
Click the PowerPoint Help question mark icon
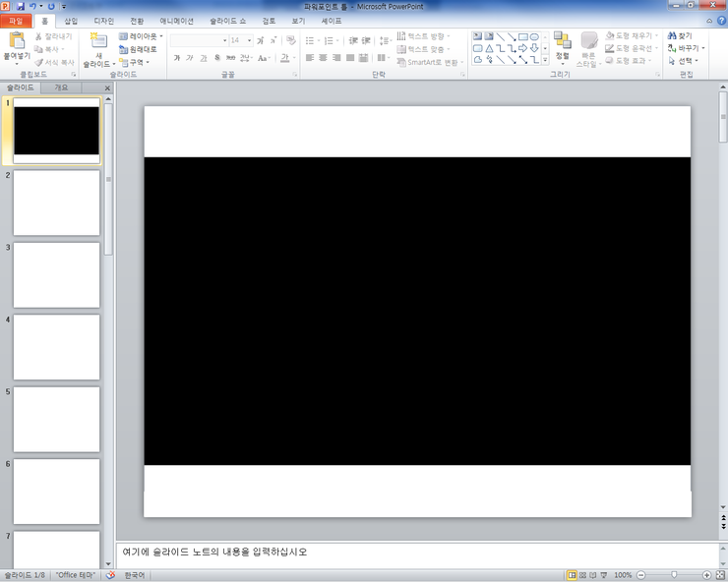coord(722,21)
